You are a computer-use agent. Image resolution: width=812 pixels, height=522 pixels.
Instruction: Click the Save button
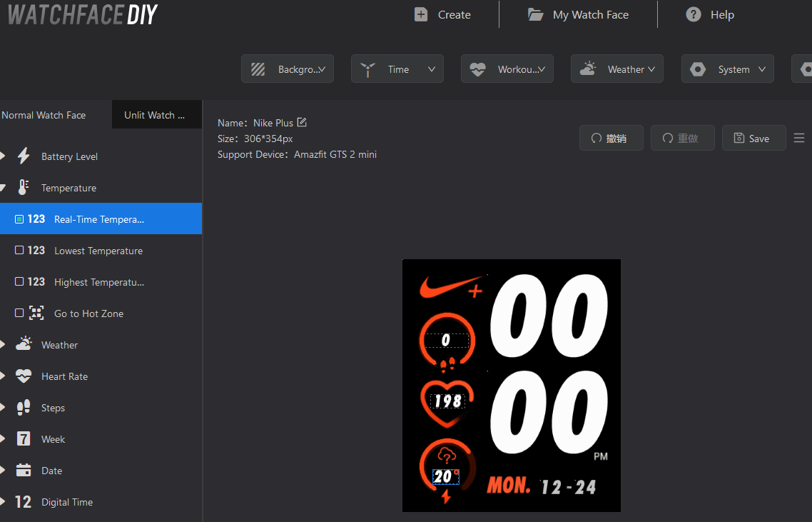coord(754,138)
